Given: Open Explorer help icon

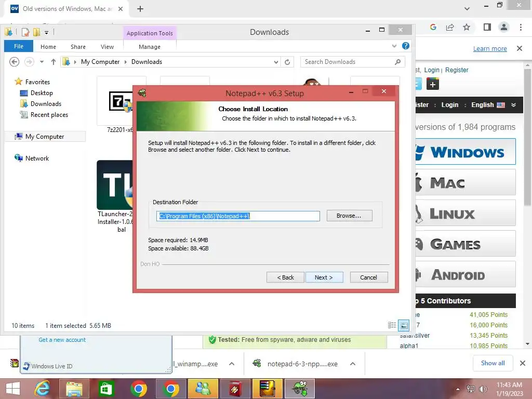Looking at the screenshot, I should point(405,46).
